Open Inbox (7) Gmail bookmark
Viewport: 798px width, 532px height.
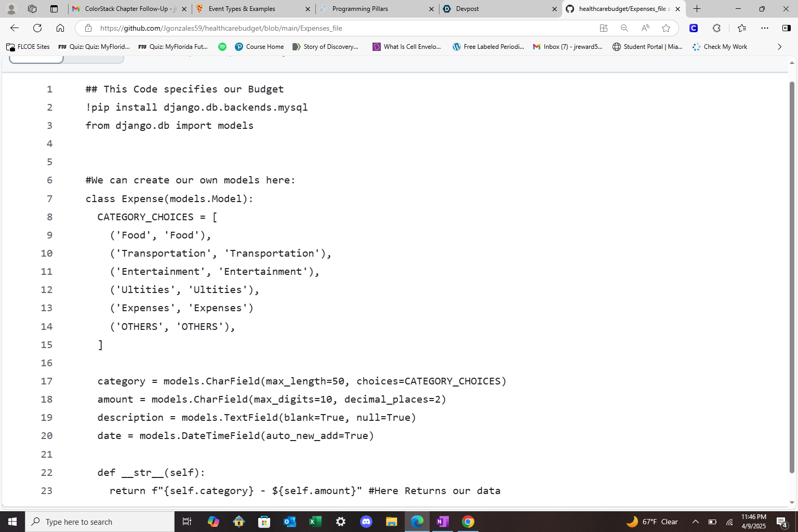pos(568,47)
